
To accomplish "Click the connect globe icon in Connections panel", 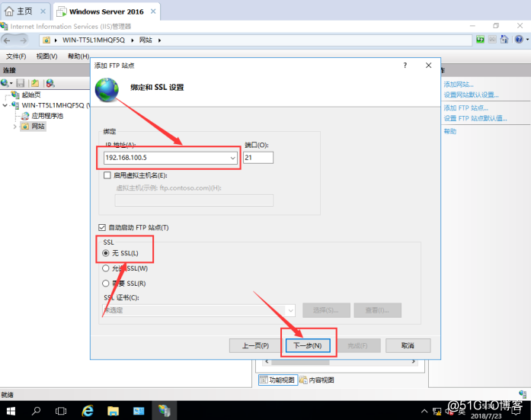I will click(x=5, y=82).
